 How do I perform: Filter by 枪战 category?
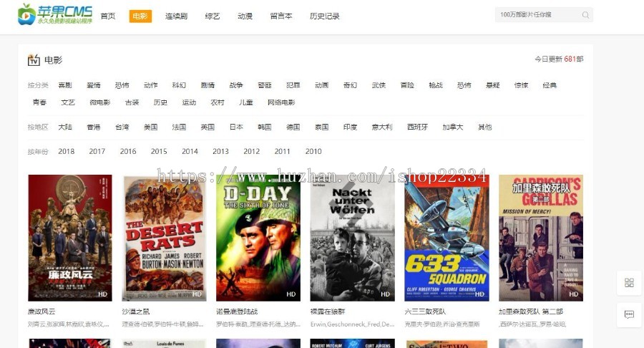pos(436,85)
